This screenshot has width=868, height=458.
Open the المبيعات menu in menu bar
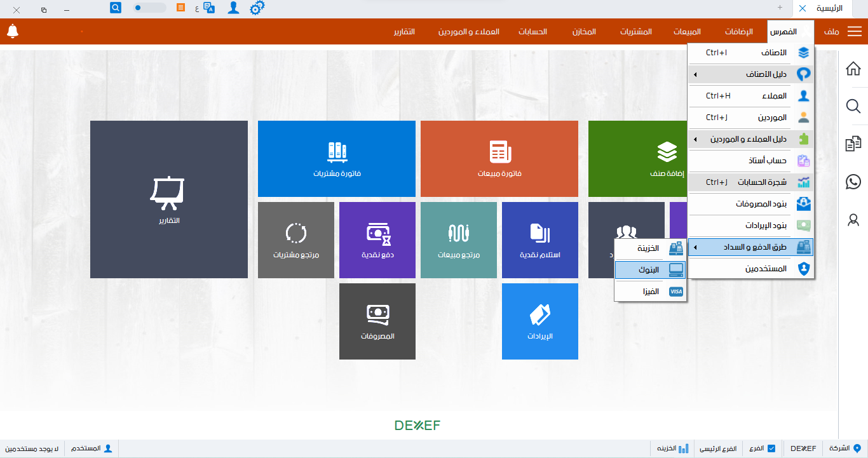coord(687,32)
